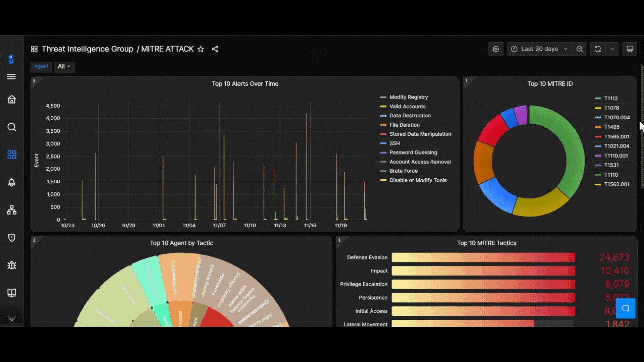Open the hamburger menu in sidebar
644x362 pixels.
pyautogui.click(x=11, y=77)
